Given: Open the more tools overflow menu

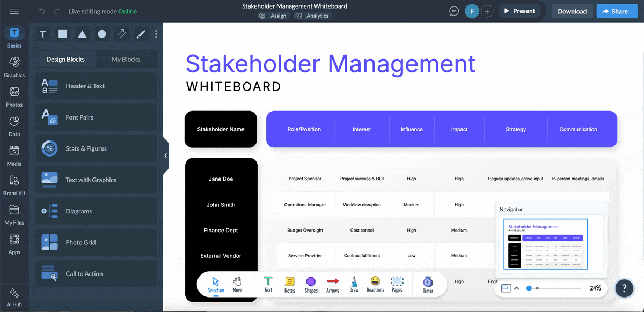Looking at the screenshot, I should click(156, 34).
